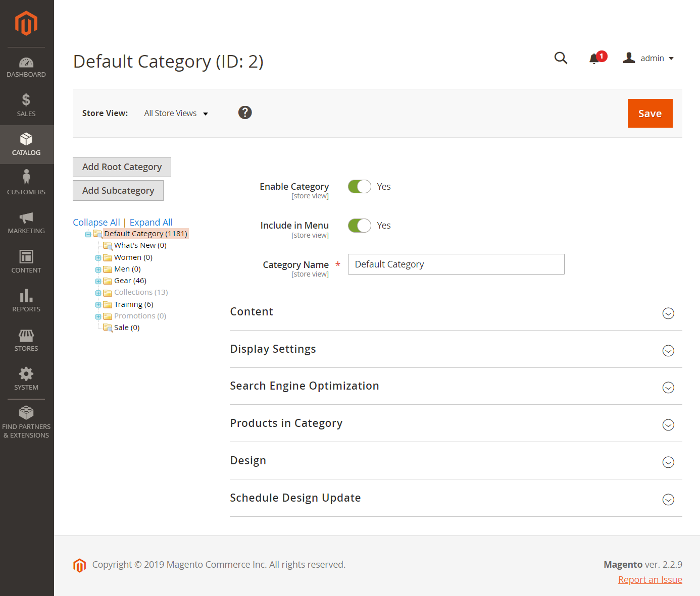Select the Women (0) category label
Screen dimensions: 700x596
(x=133, y=258)
